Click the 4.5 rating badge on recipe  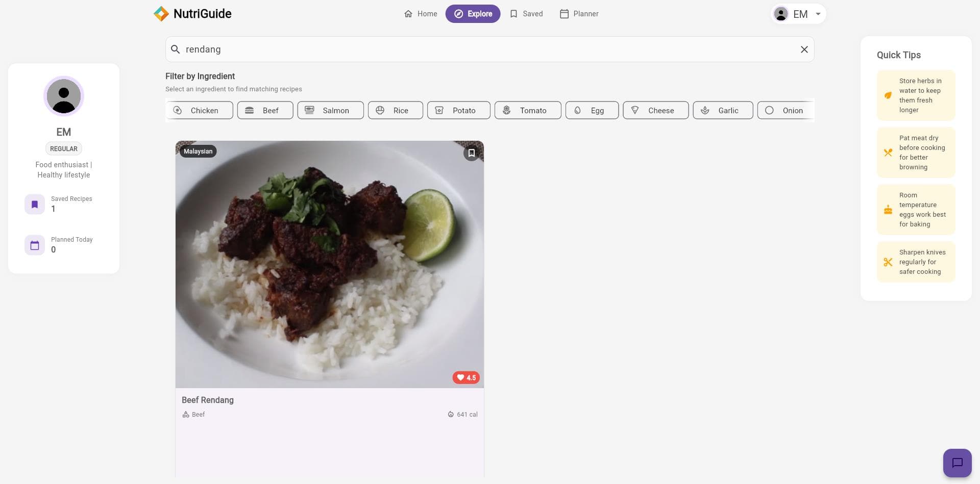[465, 377]
